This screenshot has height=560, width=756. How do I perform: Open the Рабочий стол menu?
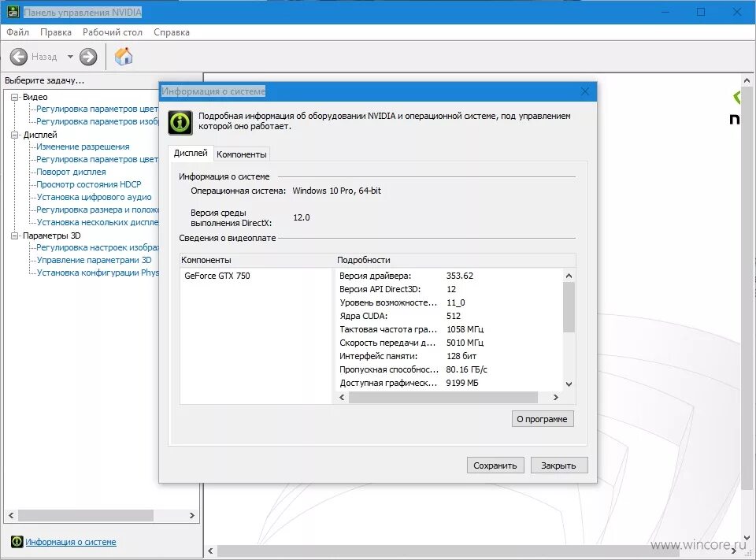tap(113, 32)
